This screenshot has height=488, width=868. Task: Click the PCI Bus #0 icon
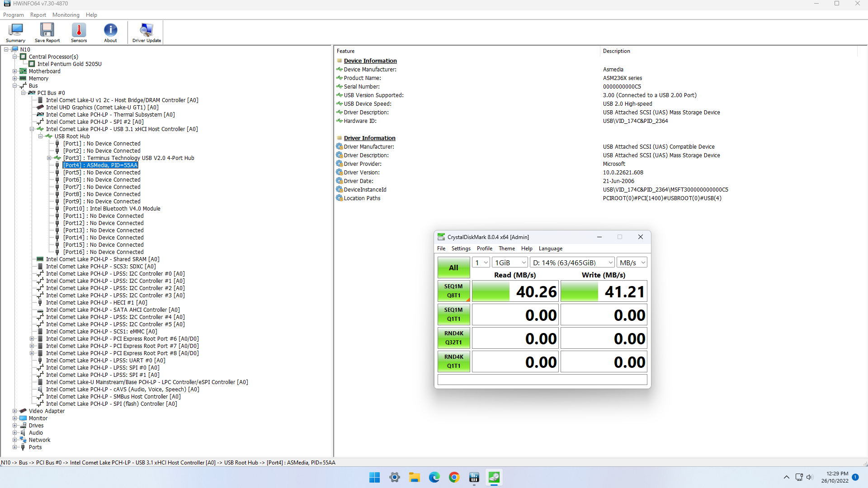pos(32,93)
